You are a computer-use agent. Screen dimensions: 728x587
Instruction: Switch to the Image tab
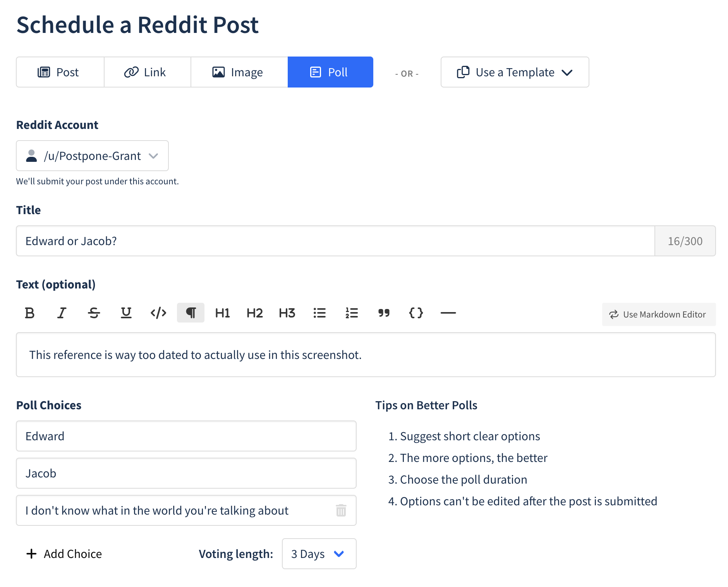[x=239, y=72]
